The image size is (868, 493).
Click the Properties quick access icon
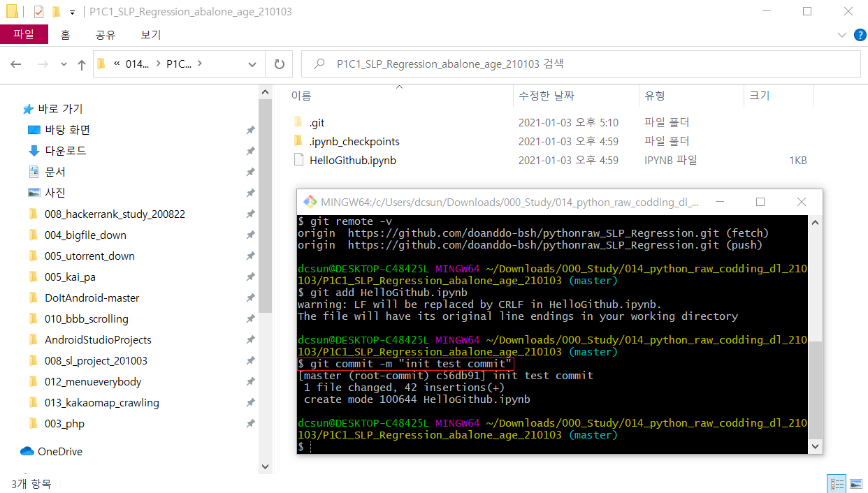38,12
